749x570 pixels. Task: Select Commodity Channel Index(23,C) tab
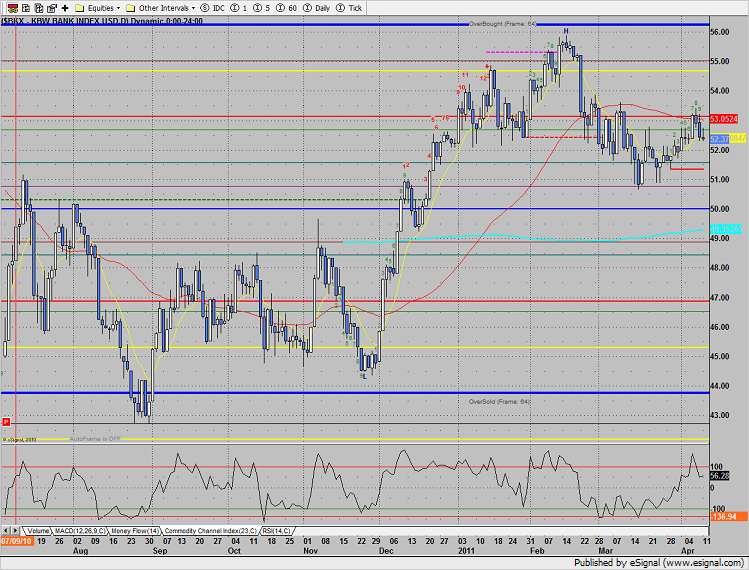click(x=211, y=531)
